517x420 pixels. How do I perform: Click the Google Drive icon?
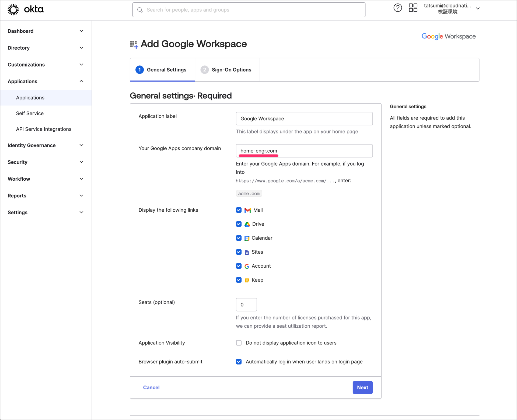[247, 224]
